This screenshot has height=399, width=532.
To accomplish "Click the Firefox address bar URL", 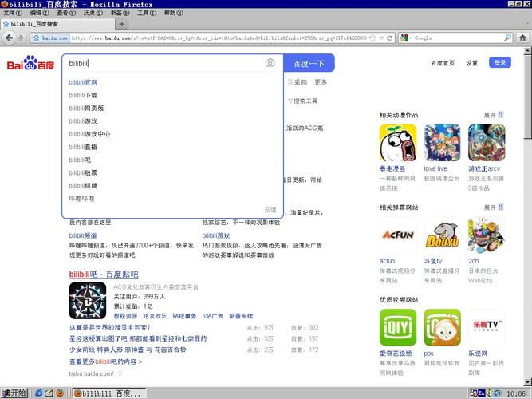I will tap(219, 38).
